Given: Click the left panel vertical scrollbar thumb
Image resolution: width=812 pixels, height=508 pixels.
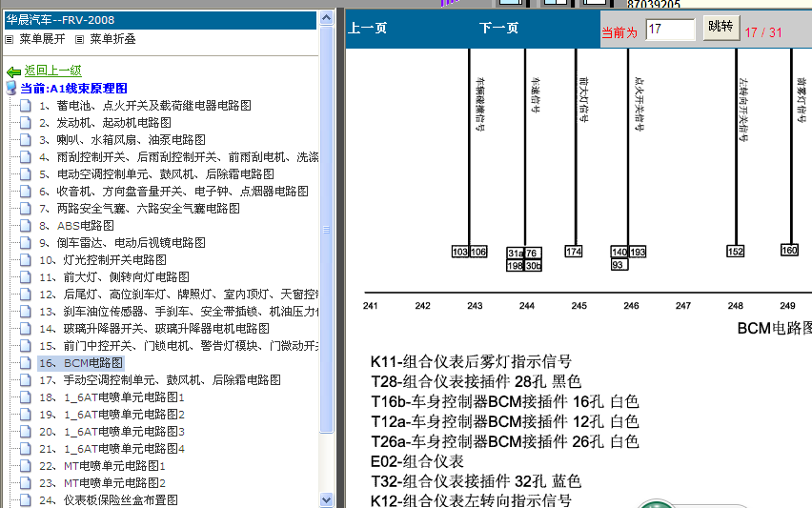Looking at the screenshot, I should coord(326,230).
